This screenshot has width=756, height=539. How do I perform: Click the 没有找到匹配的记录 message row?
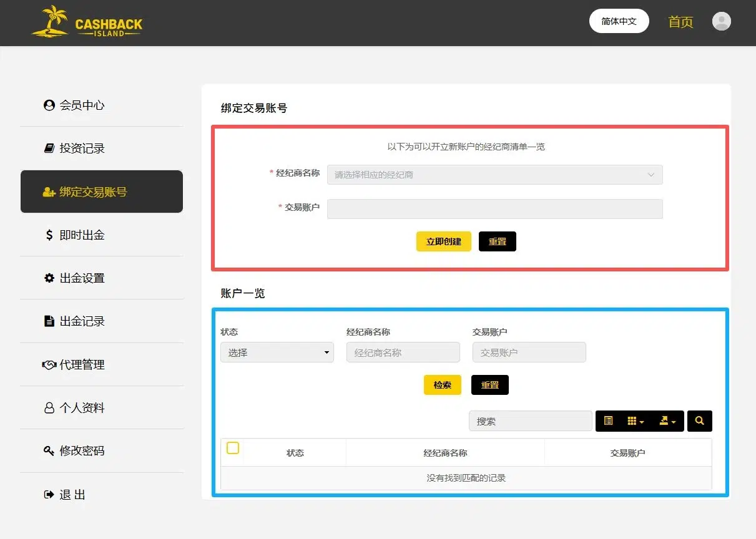[466, 478]
